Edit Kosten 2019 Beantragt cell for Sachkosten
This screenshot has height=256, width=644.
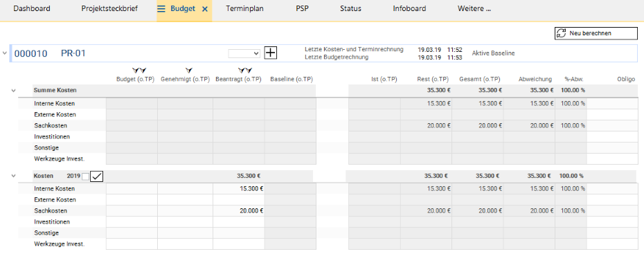click(239, 211)
